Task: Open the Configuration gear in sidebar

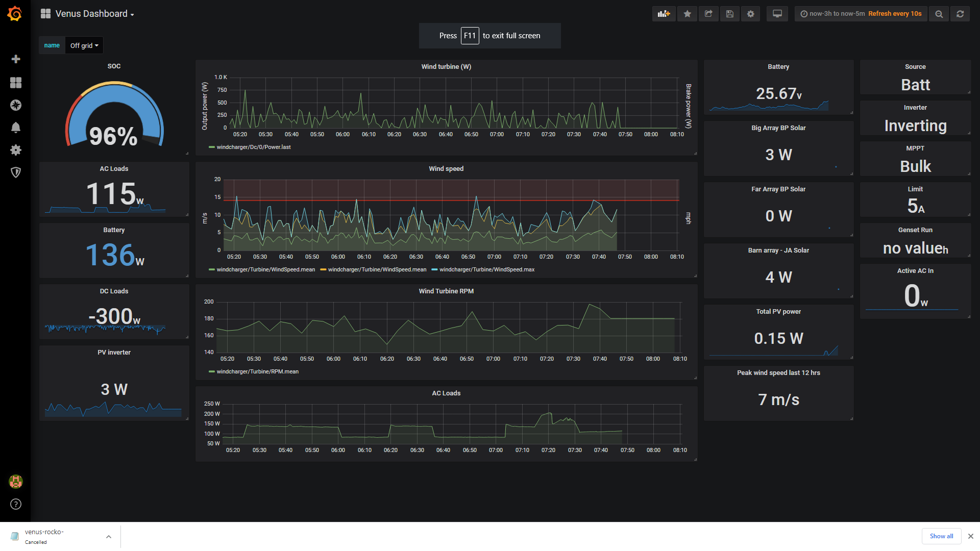Action: (x=16, y=150)
